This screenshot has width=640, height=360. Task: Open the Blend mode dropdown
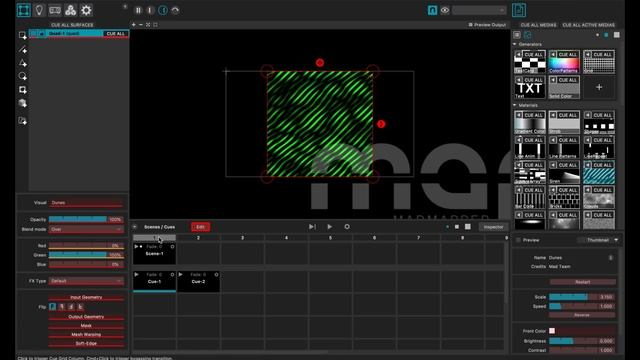tap(86, 229)
